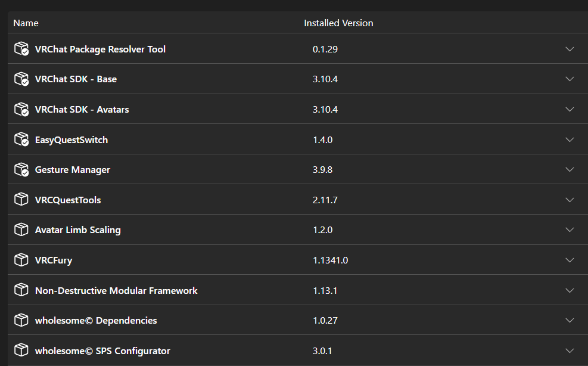588x366 pixels.
Task: Open version dropdown for VRChat SDK - Base
Action: pos(570,79)
